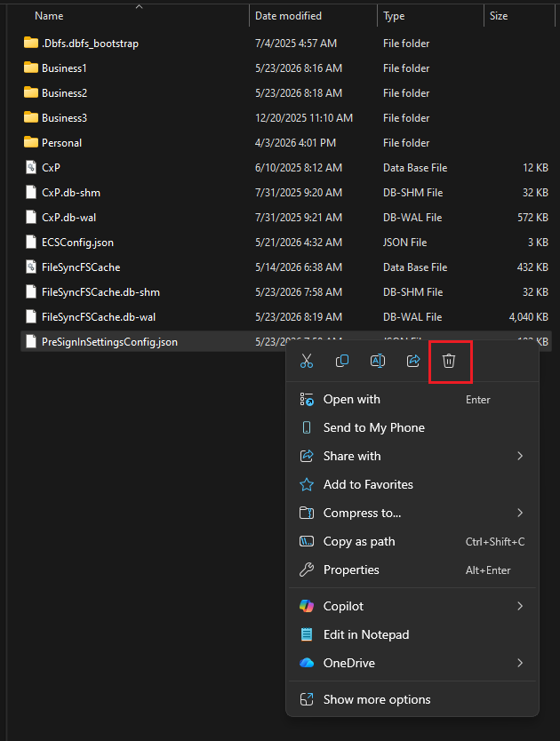This screenshot has width=560, height=741.
Task: Click the Cut scissors icon in context menu
Action: tap(307, 361)
